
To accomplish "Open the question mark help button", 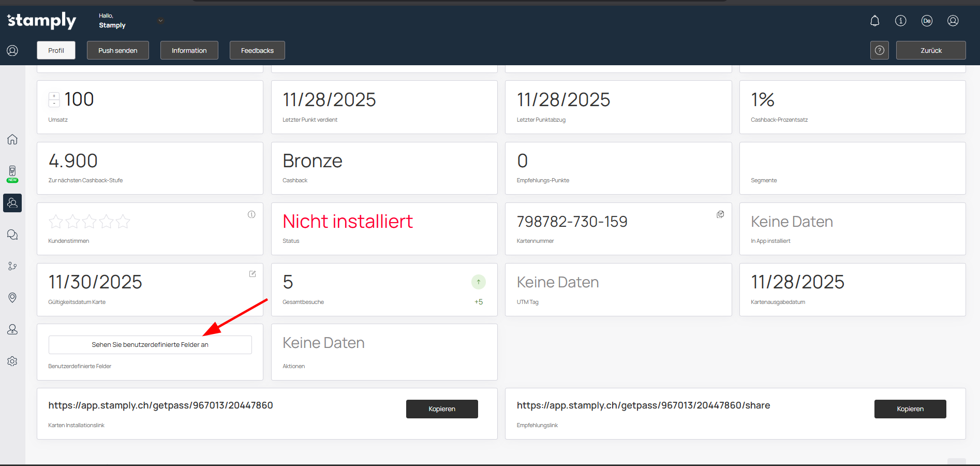I will 879,50.
